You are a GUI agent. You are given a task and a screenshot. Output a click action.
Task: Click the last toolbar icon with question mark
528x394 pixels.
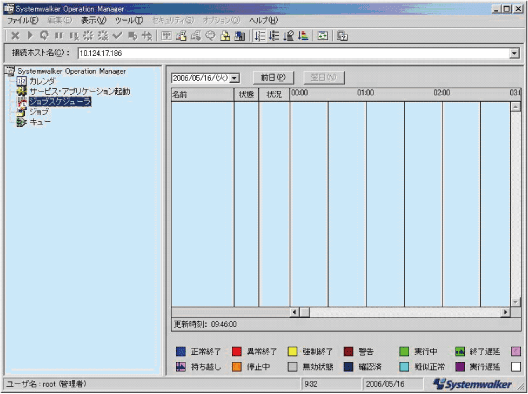point(342,36)
